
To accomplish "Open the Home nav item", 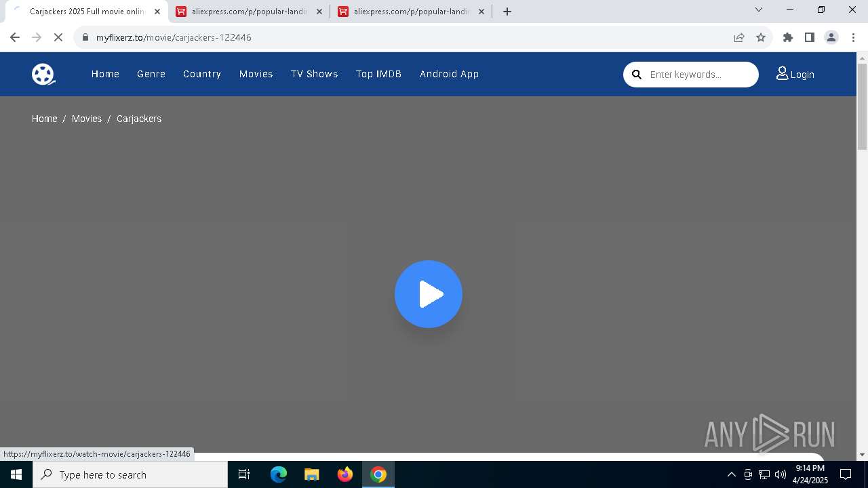I will pyautogui.click(x=105, y=74).
